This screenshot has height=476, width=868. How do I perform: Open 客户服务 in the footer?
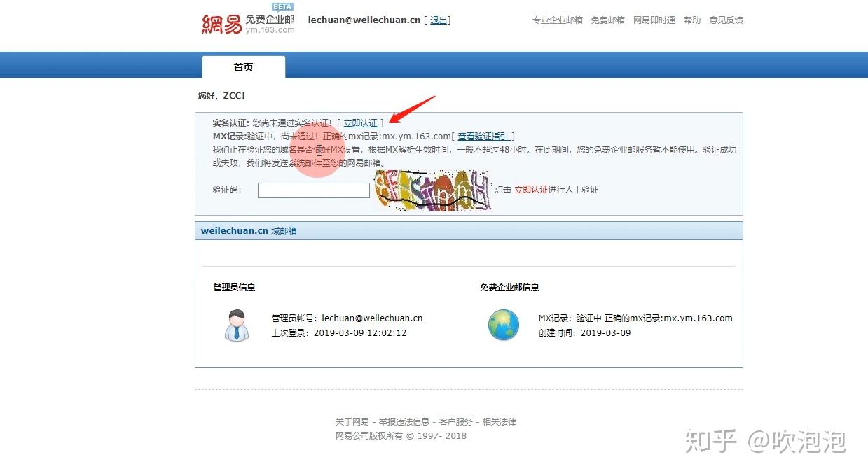click(x=456, y=422)
